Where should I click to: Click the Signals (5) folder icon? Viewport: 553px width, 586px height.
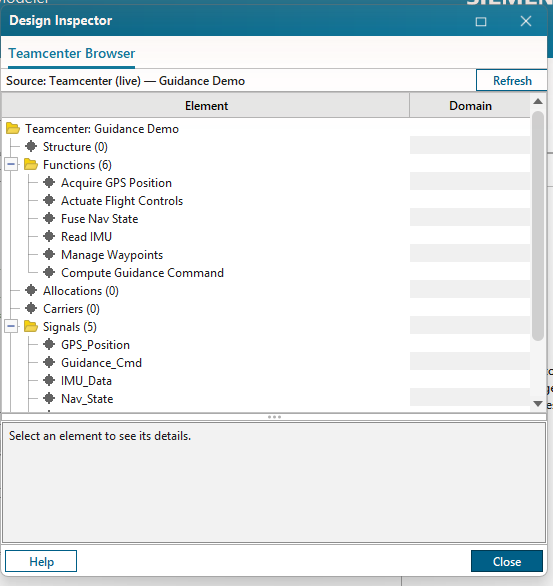tap(31, 327)
